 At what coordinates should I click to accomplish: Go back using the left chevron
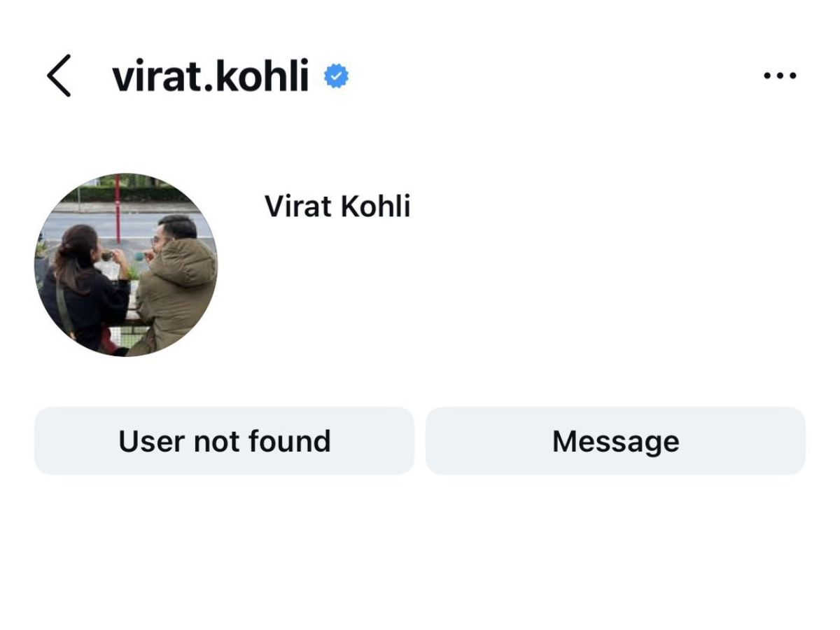click(59, 76)
